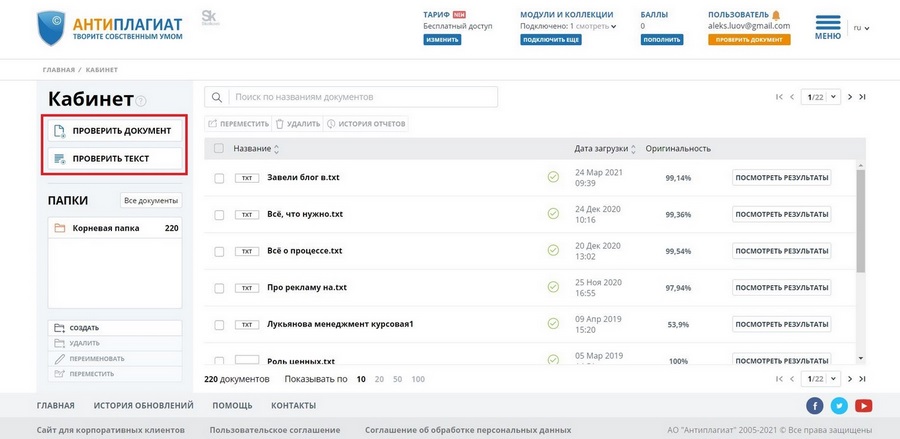Go to next page using top pager

pyautogui.click(x=850, y=97)
